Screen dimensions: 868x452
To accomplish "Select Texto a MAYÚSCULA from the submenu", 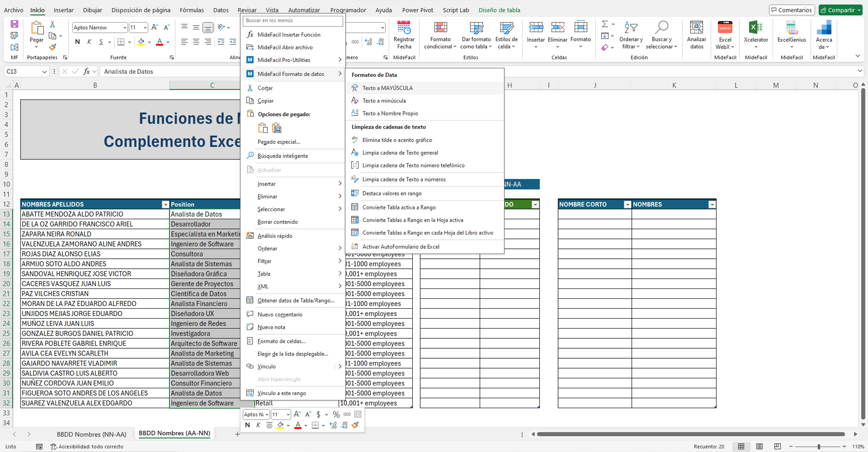I will (387, 88).
